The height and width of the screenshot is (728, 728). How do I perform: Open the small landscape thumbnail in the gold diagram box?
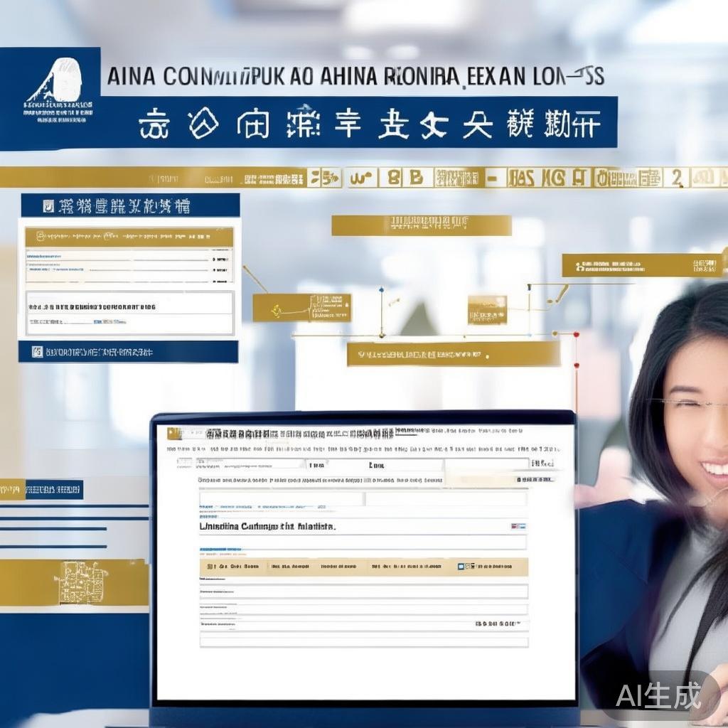tap(486, 310)
